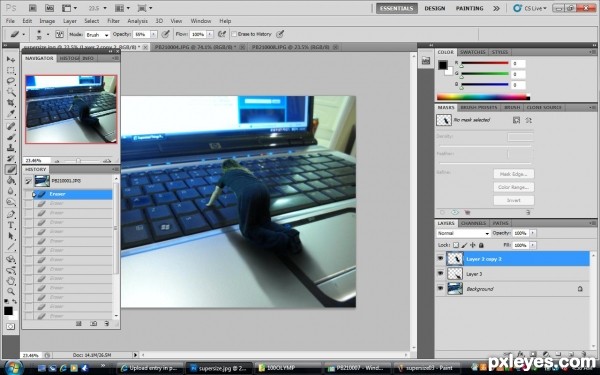This screenshot has width=600, height=375.
Task: Open the Analysis menu
Action: point(137,21)
